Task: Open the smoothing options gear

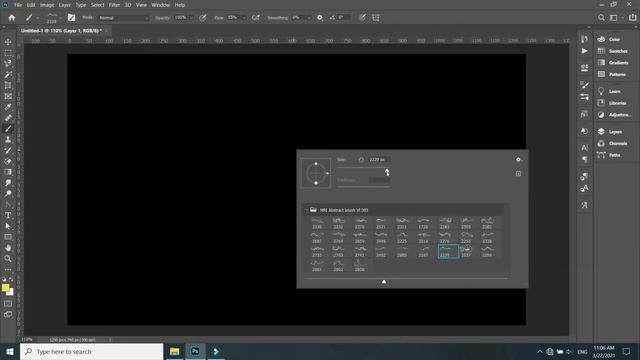Action: click(320, 18)
